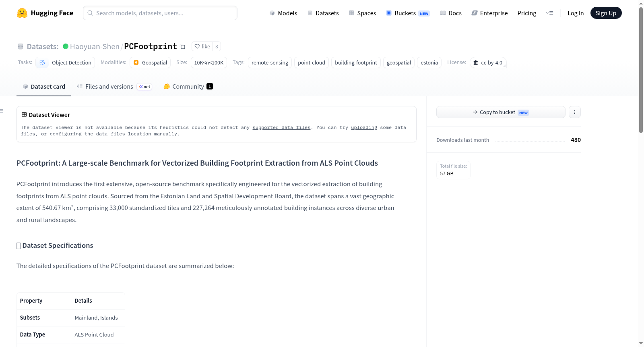Go to Models page
Image resolution: width=644 pixels, height=347 pixels.
283,13
